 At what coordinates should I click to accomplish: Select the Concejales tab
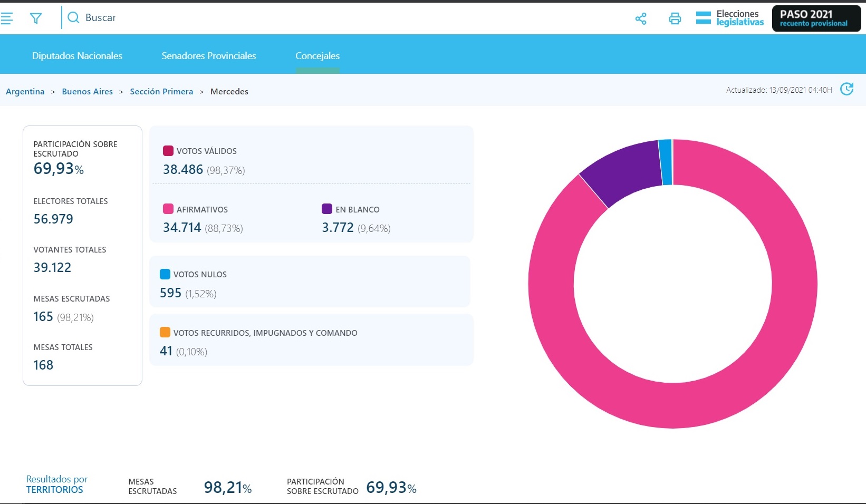(317, 56)
